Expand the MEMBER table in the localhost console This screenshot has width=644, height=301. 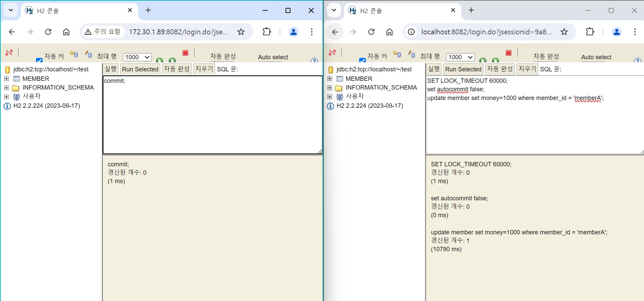click(x=330, y=79)
